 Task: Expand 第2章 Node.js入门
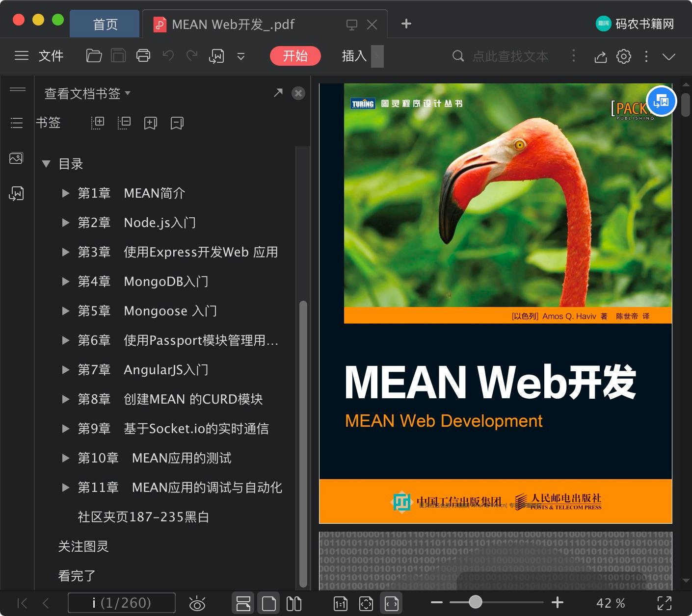65,223
